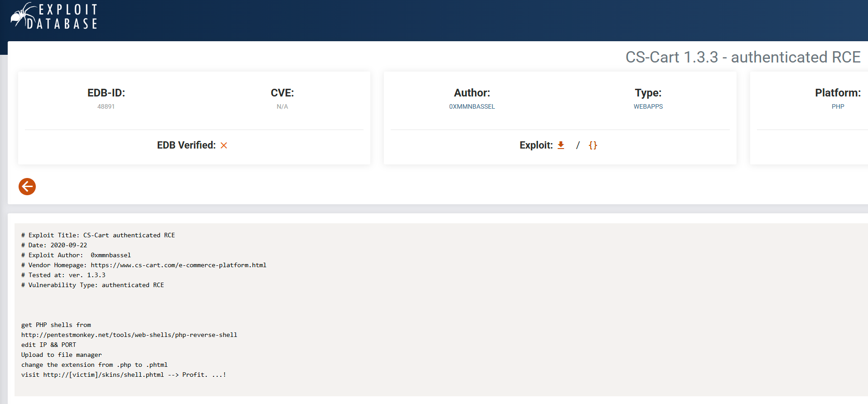
Task: Click the '# Exploit Author: 0xmmnbassel' line
Action: (x=76, y=255)
